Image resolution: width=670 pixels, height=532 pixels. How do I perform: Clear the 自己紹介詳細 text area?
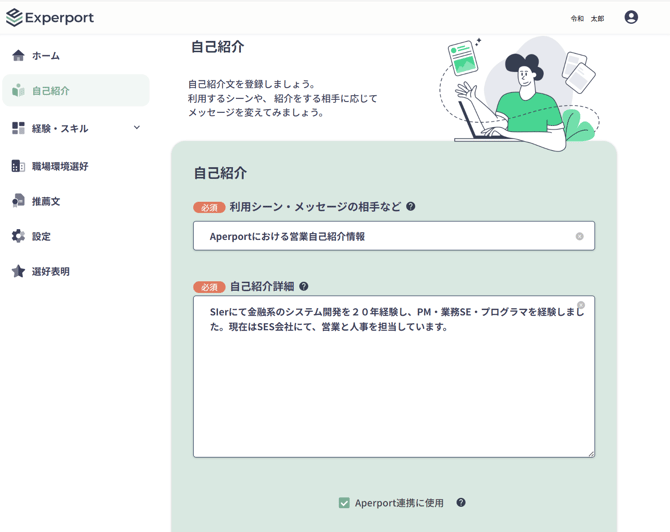[581, 305]
